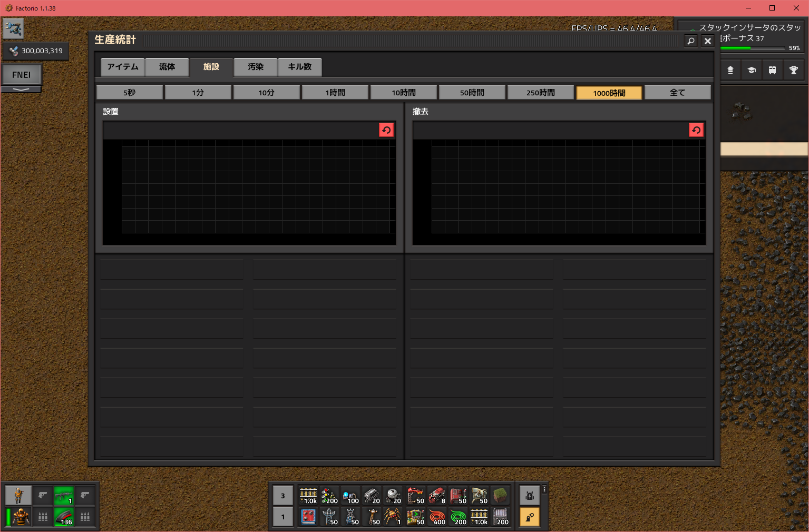Select the 1分 time range

click(x=198, y=93)
